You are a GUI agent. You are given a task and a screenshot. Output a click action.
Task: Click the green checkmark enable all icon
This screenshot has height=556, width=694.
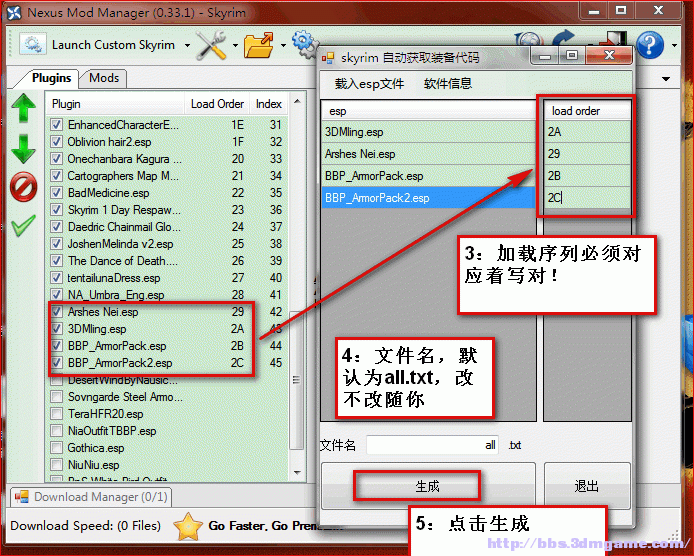coord(23,223)
